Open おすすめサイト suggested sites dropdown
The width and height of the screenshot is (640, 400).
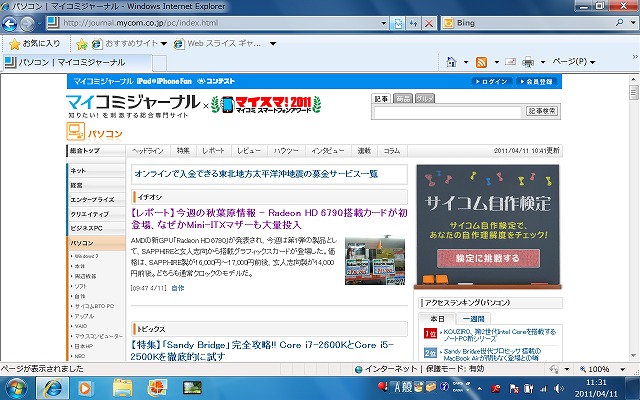(x=130, y=43)
